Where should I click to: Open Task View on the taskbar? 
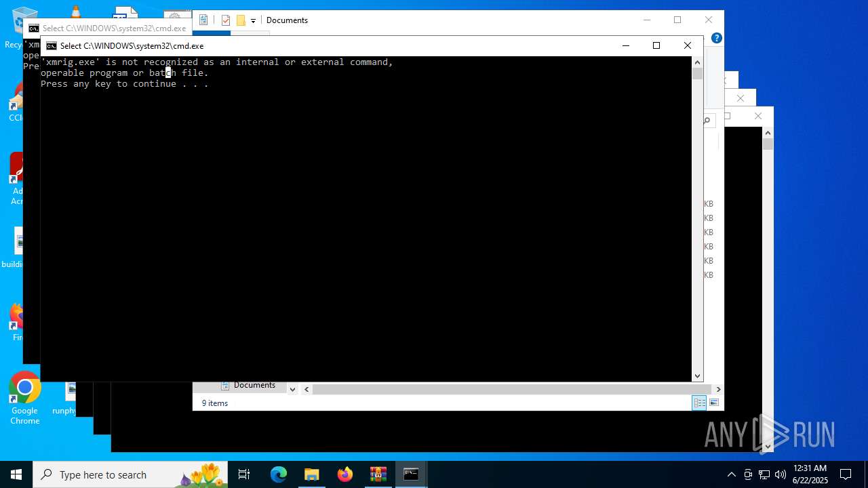point(244,474)
